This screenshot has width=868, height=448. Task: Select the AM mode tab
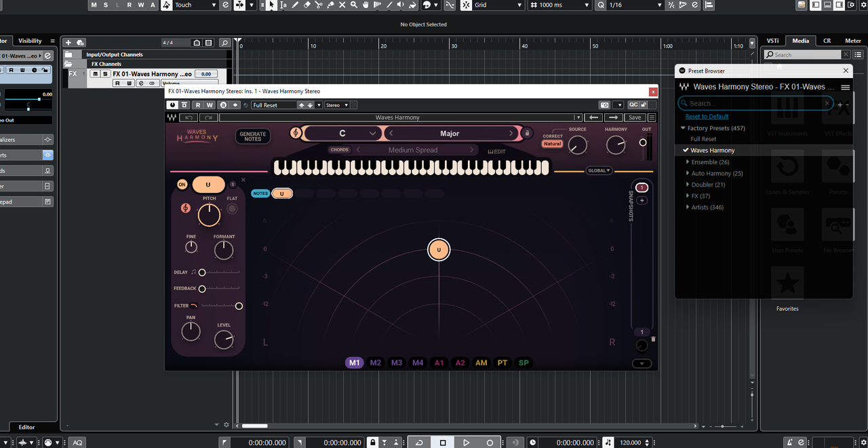tap(481, 362)
